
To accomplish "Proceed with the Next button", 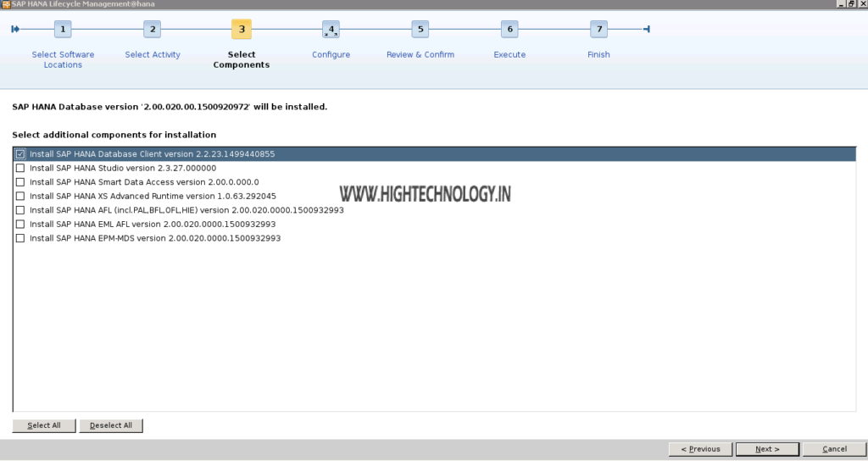I will point(767,449).
